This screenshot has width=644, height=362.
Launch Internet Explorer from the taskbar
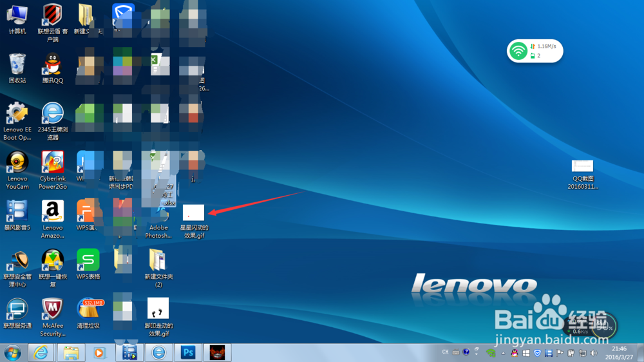click(41, 353)
